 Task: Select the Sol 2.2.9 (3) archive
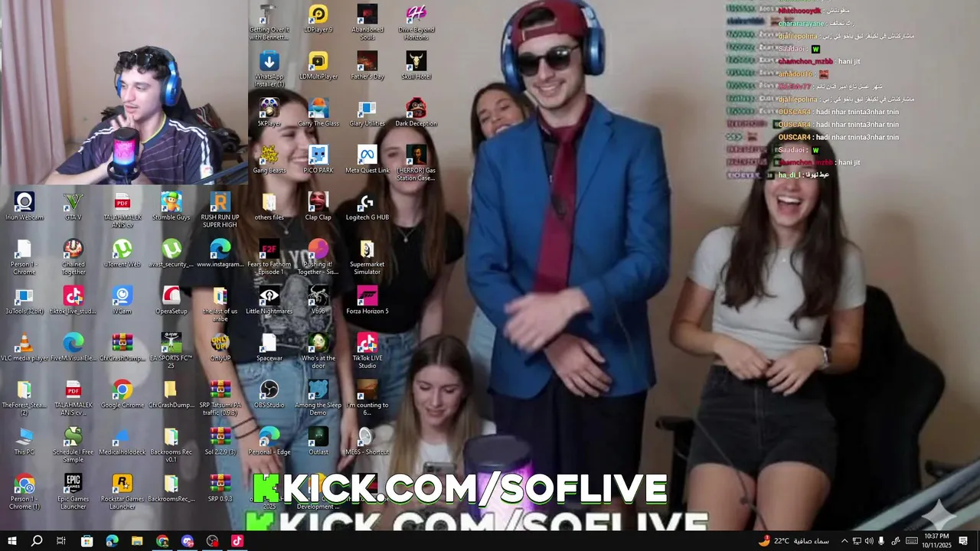[220, 442]
